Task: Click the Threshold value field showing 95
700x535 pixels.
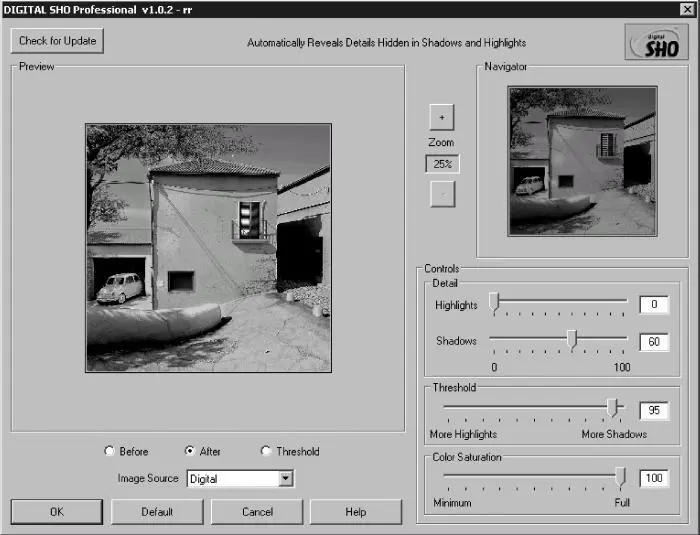Action: 654,410
